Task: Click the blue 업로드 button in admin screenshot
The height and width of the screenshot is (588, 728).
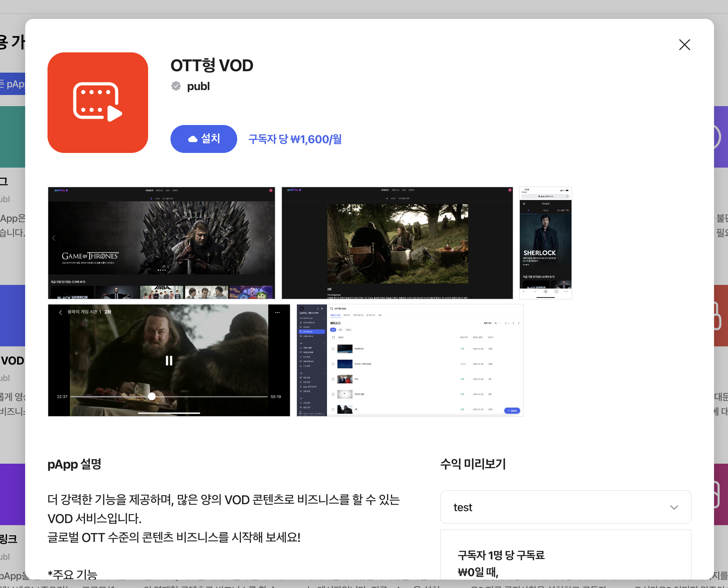Action: [x=512, y=411]
